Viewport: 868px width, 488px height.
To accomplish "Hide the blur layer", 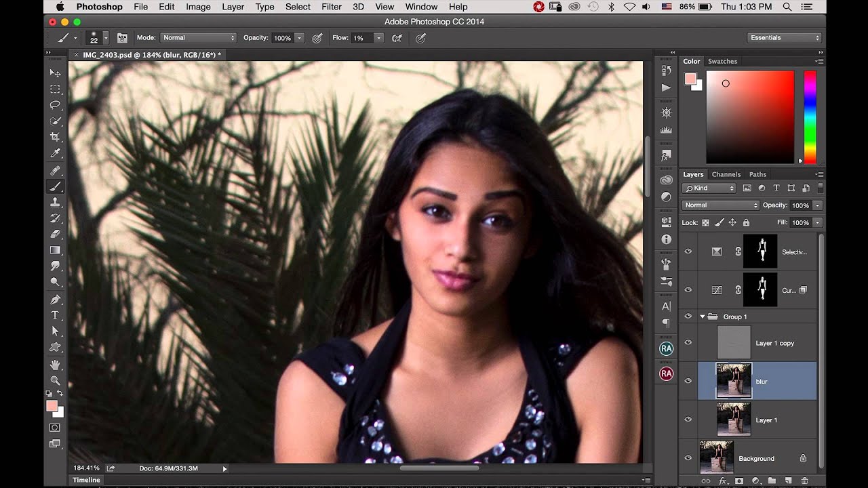I will click(x=688, y=381).
